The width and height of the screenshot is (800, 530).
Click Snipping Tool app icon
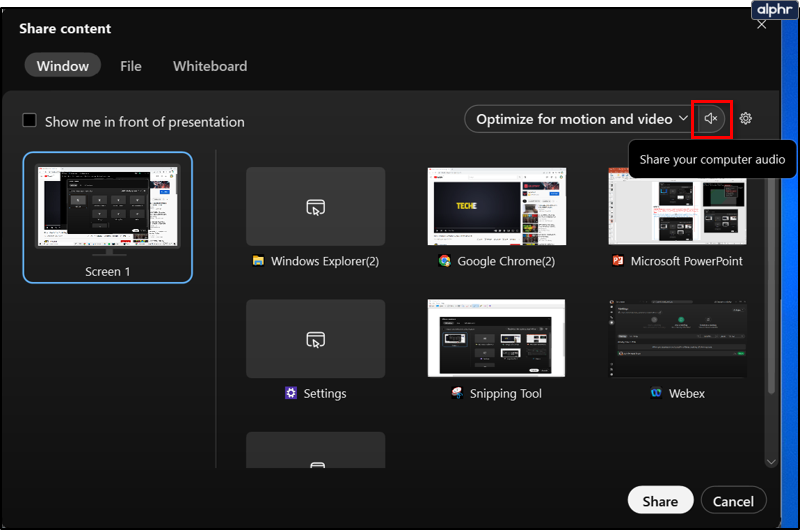457,393
